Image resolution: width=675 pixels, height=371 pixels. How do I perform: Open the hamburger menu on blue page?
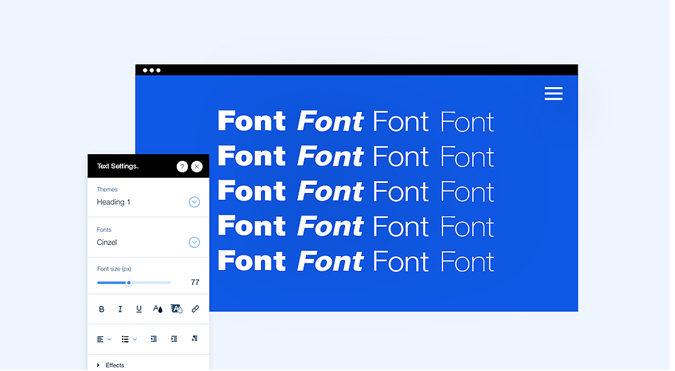click(x=554, y=94)
